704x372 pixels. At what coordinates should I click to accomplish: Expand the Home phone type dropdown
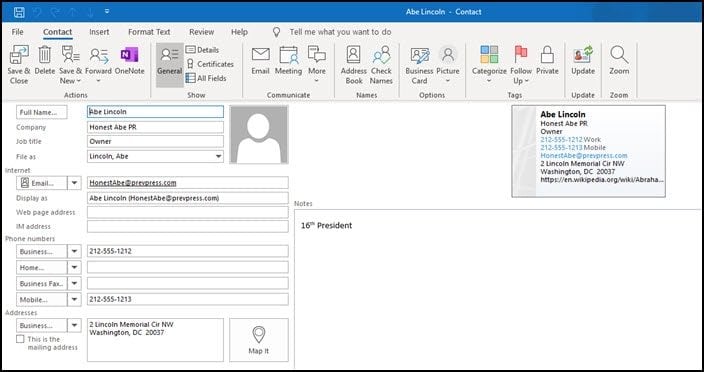tap(75, 267)
